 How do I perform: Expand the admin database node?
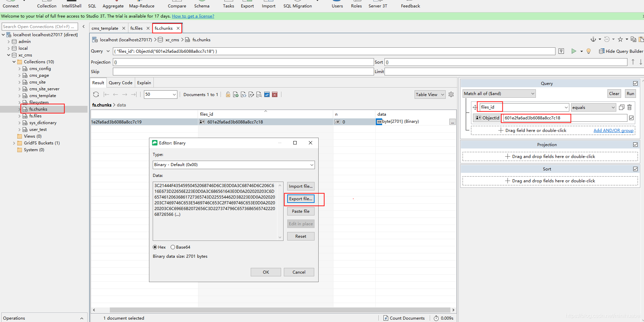click(8, 42)
